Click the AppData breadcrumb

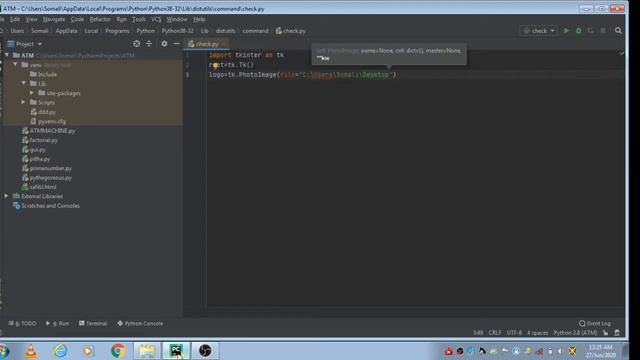click(x=67, y=31)
